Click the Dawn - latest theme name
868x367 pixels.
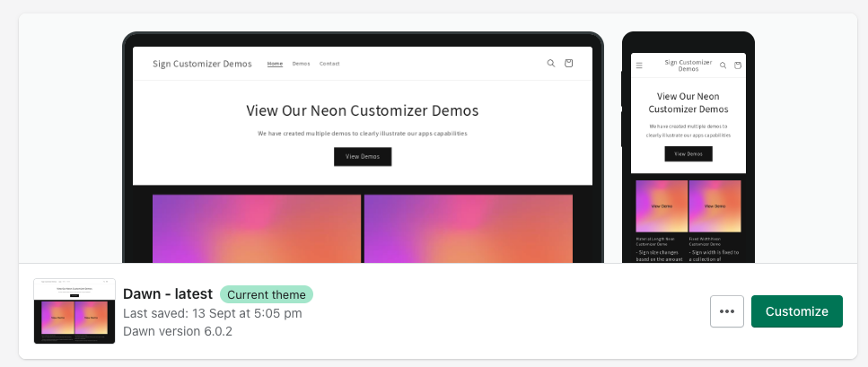click(168, 294)
